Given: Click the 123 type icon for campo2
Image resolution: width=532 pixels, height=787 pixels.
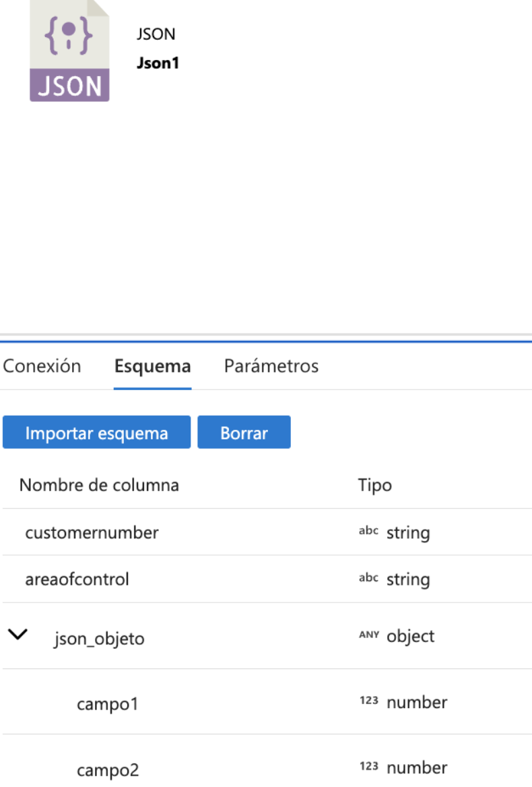Looking at the screenshot, I should [368, 766].
